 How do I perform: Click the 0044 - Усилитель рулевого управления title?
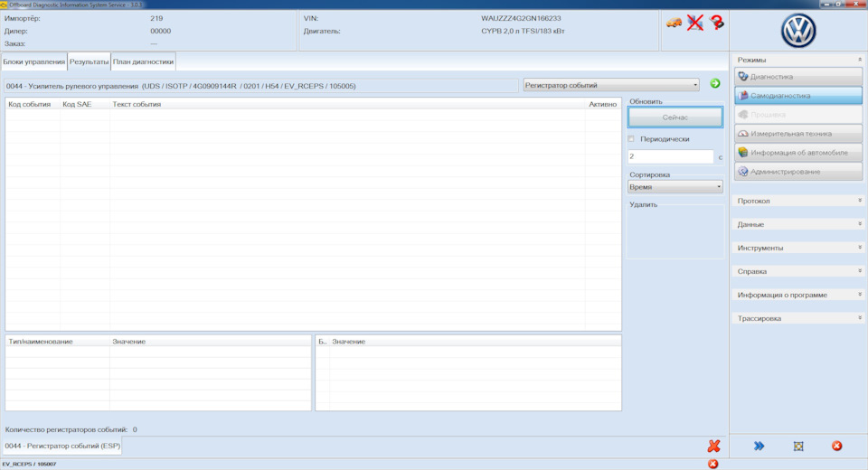(x=181, y=86)
